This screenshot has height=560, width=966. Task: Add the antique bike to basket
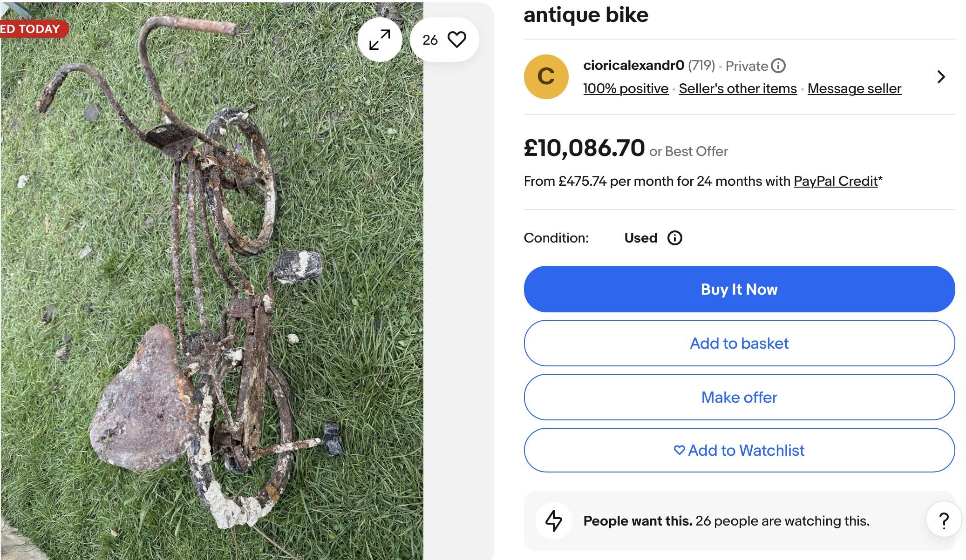(x=739, y=343)
